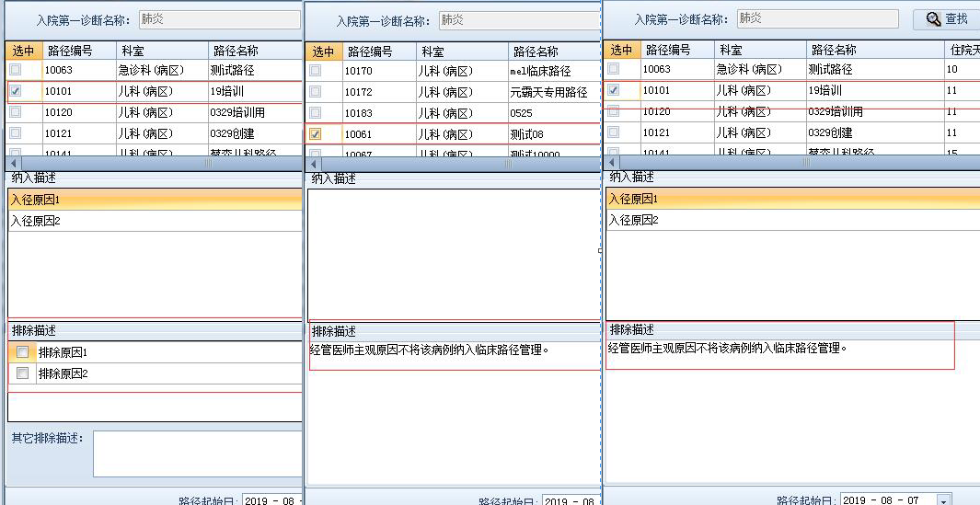Uncheck row 10101 checkbox in left panel
The width and height of the screenshot is (980, 505).
click(16, 91)
